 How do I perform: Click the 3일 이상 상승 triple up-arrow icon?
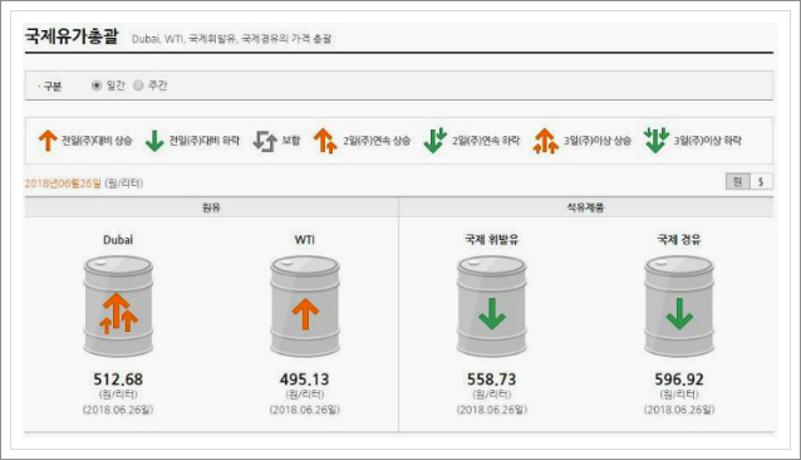(x=545, y=141)
